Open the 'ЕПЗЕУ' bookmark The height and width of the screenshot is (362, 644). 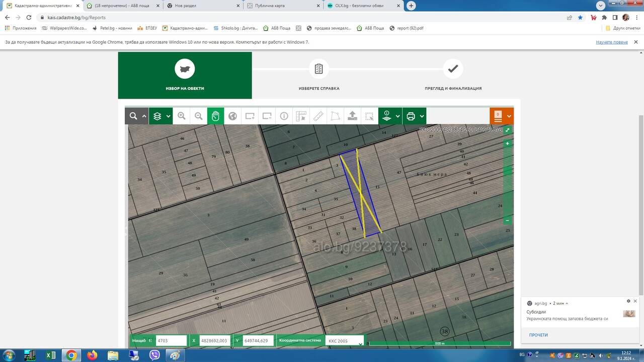pos(147,28)
